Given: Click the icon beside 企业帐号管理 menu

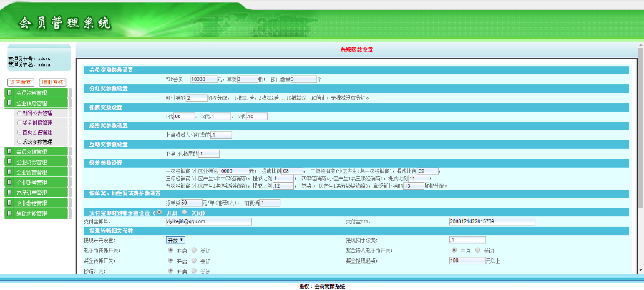Looking at the screenshot, I should pos(9,183).
